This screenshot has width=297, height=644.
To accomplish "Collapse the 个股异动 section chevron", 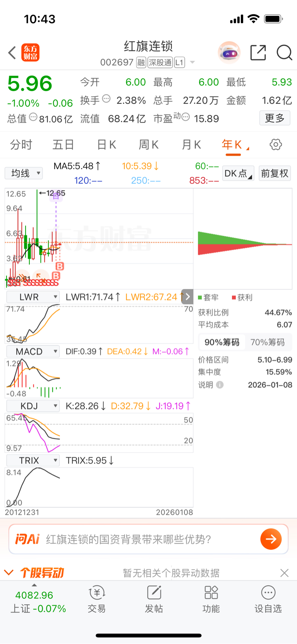I will [x=9, y=572].
